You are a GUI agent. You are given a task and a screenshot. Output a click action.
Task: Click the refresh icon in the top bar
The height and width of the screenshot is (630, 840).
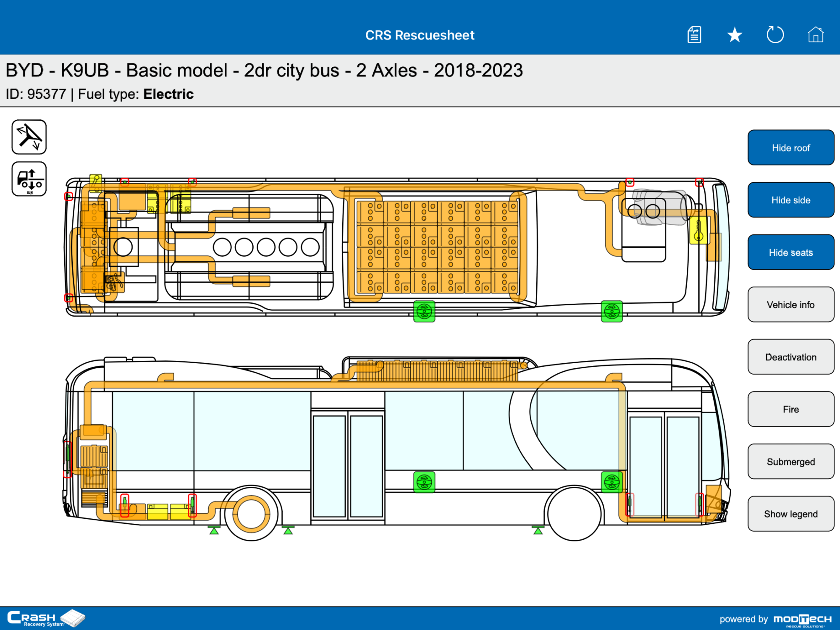point(775,35)
